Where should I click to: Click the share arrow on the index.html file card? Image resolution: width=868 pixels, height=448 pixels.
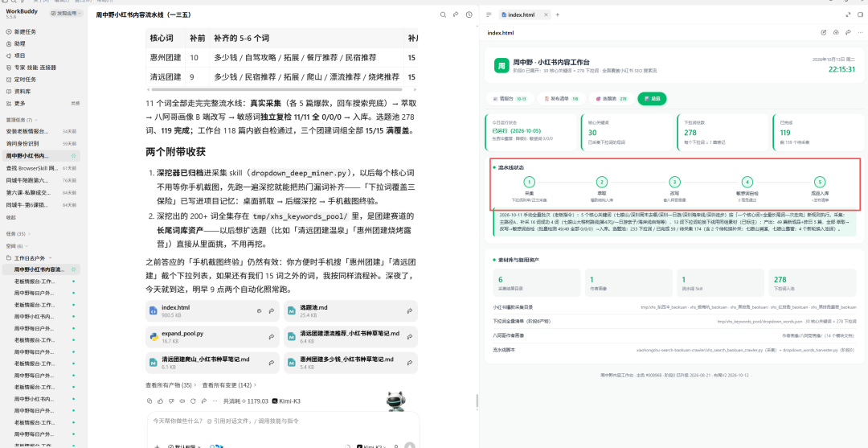(x=272, y=311)
